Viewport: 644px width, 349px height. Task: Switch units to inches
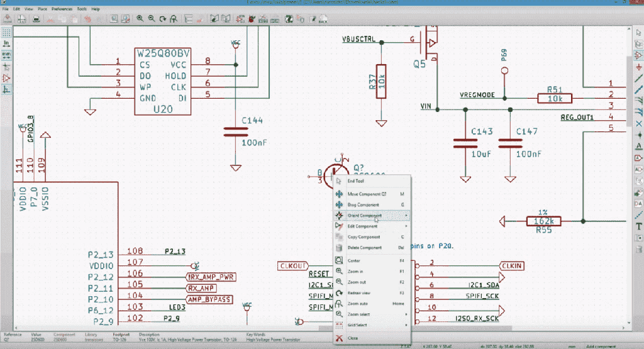coord(6,43)
